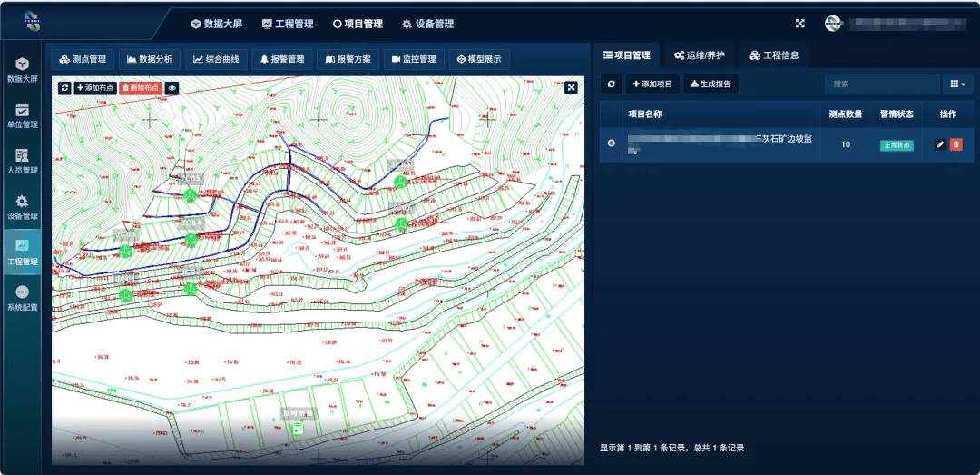Delete the project with red trash icon
980x475 pixels.
pyautogui.click(x=955, y=144)
